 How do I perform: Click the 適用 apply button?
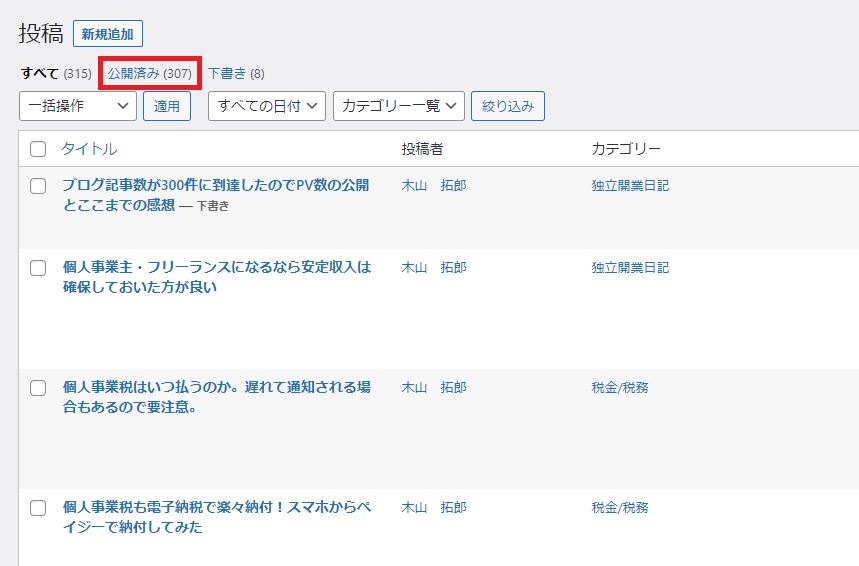[167, 106]
